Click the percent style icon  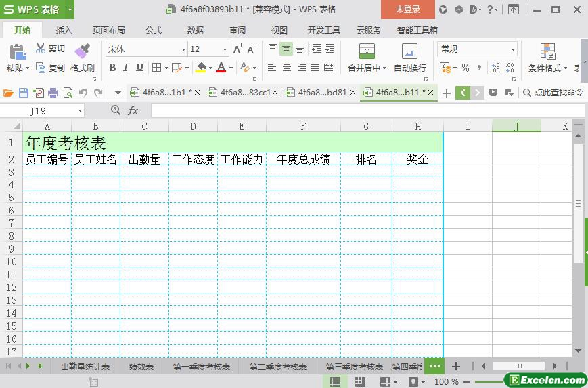point(466,68)
